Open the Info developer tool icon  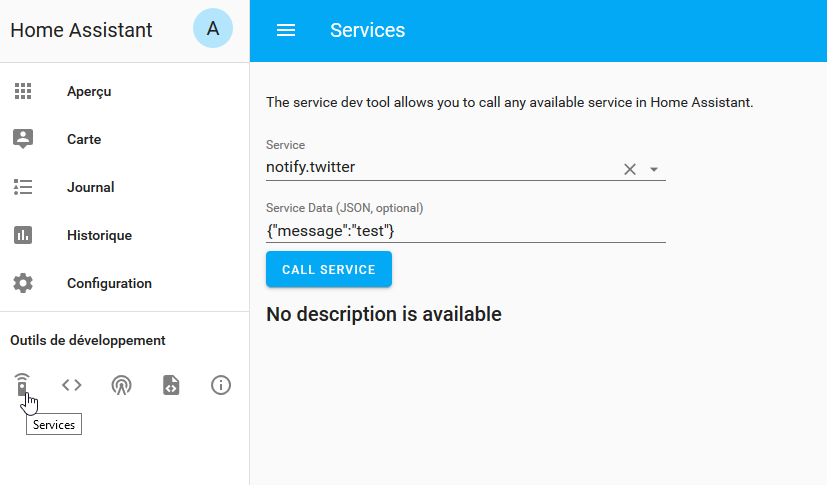click(221, 385)
